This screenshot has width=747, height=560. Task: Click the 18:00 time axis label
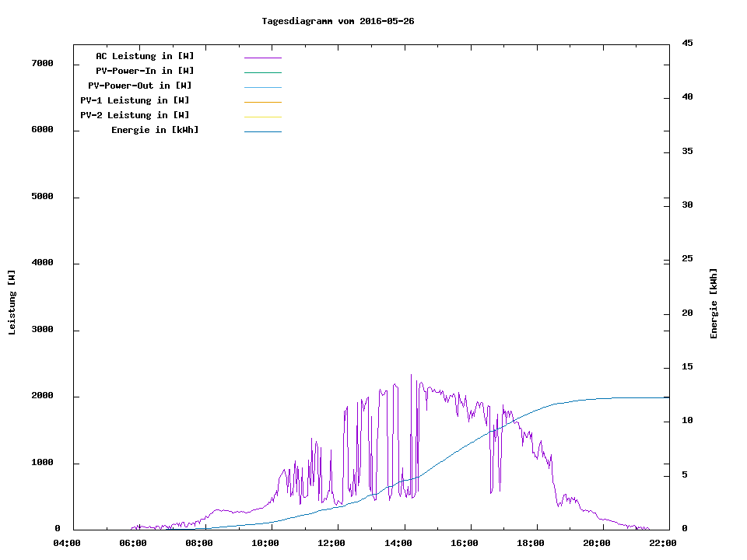point(531,543)
